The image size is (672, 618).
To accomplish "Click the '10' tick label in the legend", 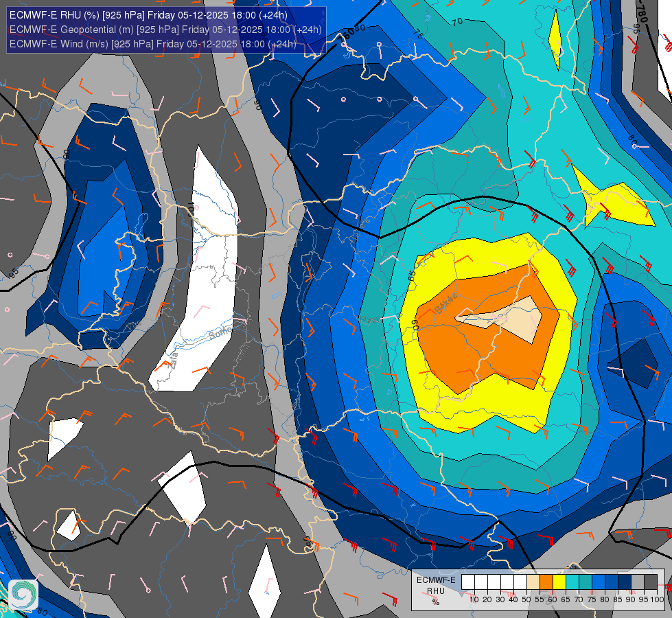I will coord(474,599).
